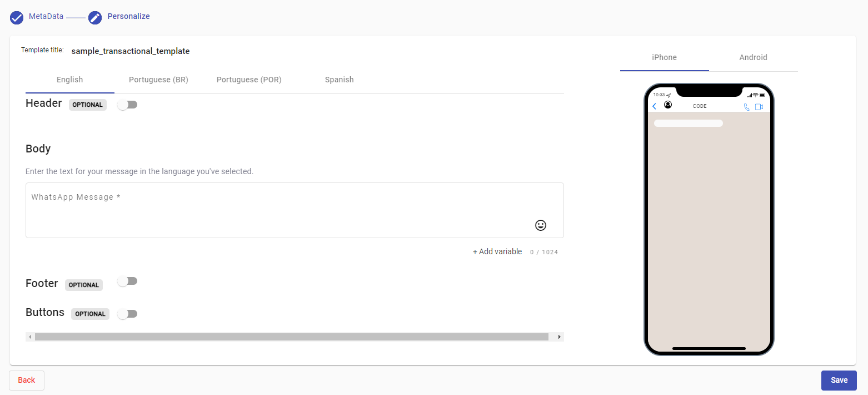Screen dimensions: 868x395
Task: Switch to the Portuguese (BR) tab
Action: click(x=158, y=80)
